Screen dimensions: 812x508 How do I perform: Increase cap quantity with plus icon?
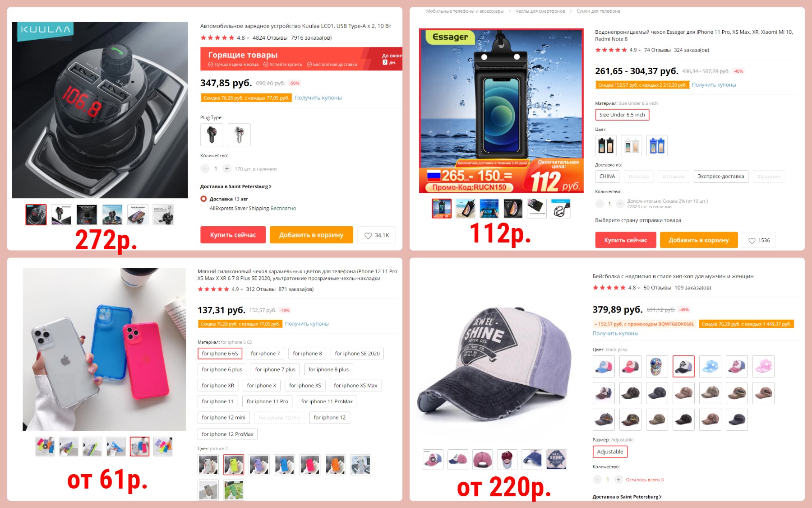618,480
